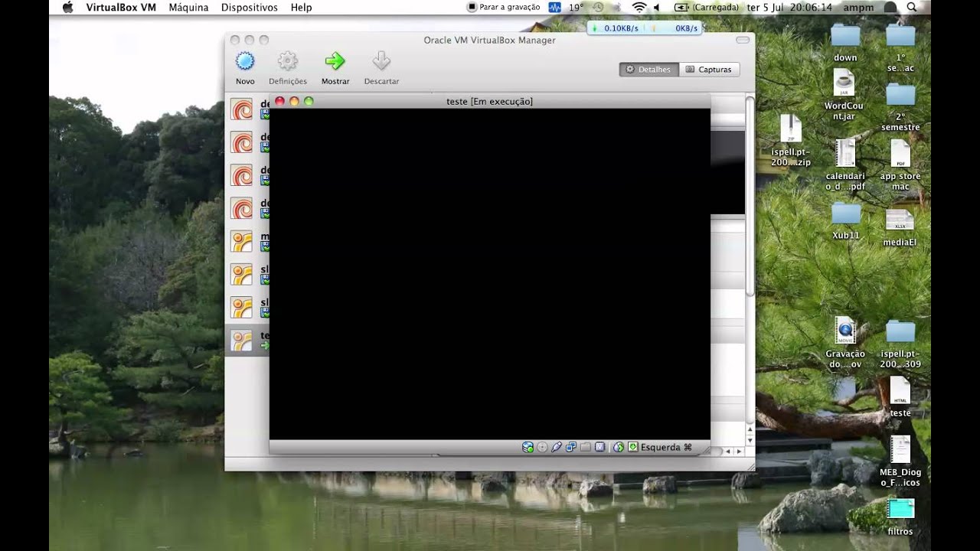This screenshot has height=551, width=980.
Task: Select the 1º se...ac folder on desktop
Action: 900,47
